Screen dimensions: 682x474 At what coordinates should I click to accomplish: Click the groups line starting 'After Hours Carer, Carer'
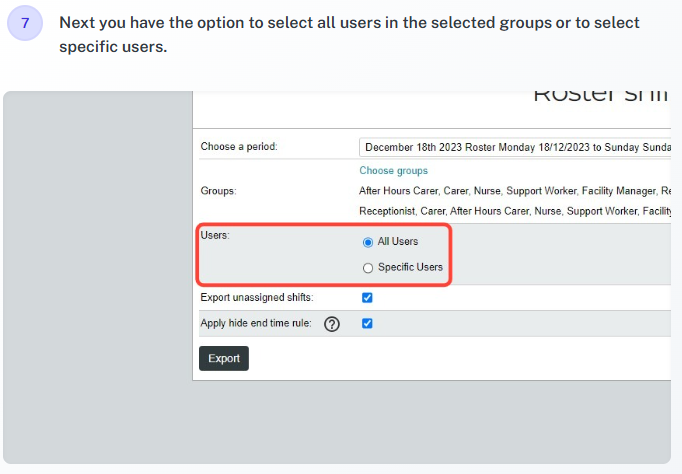(515, 191)
